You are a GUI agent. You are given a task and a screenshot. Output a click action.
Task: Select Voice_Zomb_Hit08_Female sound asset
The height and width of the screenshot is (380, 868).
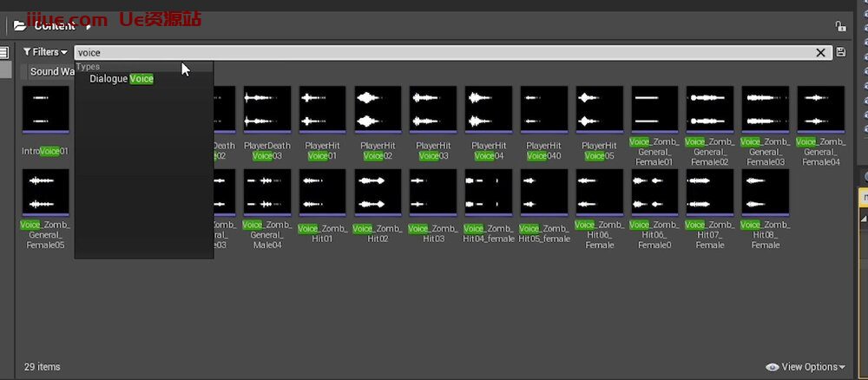(766, 193)
